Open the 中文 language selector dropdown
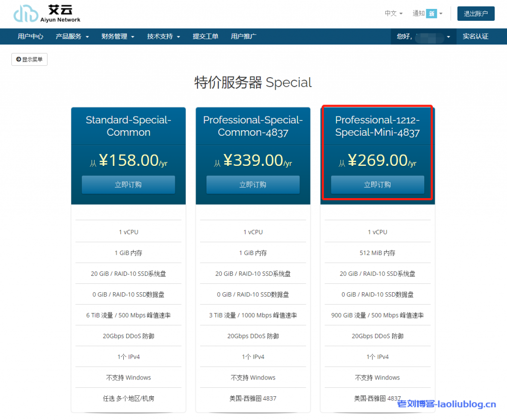507x420 pixels. pos(393,13)
